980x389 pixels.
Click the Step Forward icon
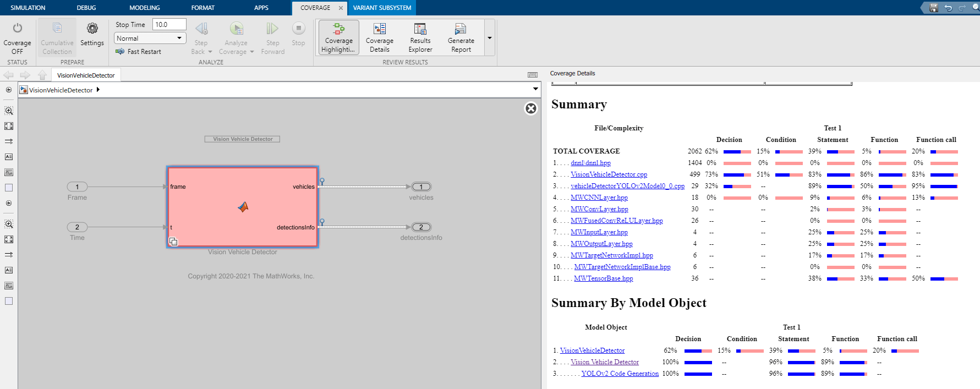272,28
